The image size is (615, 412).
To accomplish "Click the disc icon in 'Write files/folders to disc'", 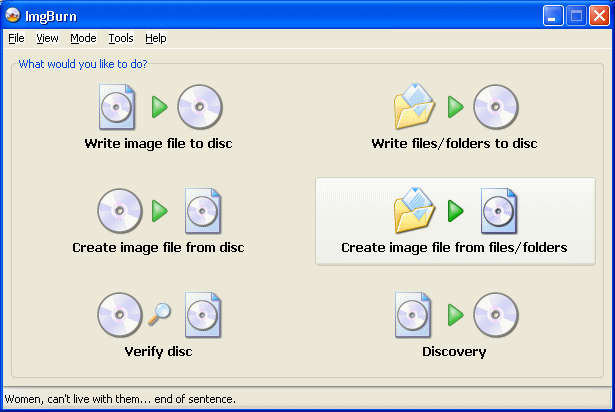I will (x=496, y=107).
